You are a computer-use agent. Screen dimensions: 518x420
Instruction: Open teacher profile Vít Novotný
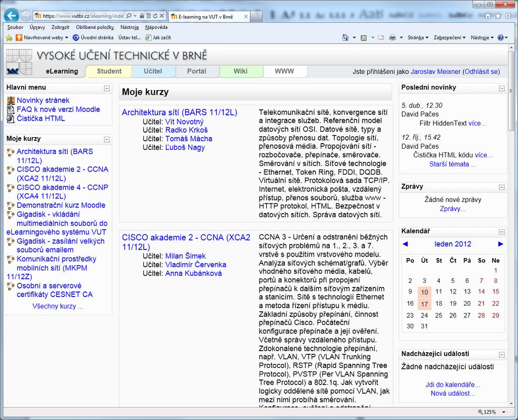pos(184,122)
